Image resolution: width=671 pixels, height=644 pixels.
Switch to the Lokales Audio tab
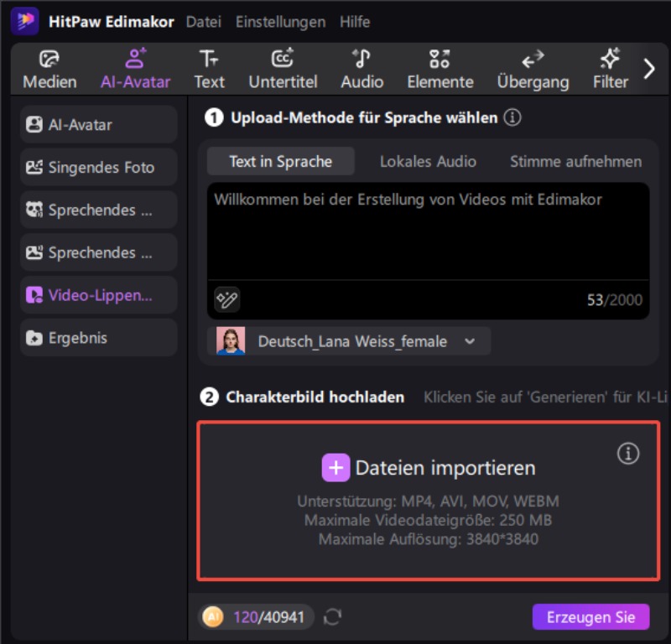pos(428,161)
